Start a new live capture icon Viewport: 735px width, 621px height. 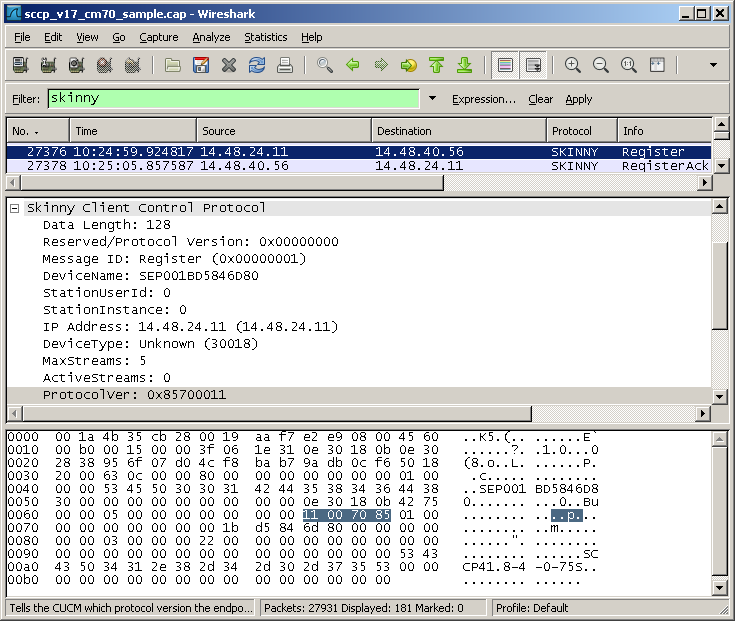(x=76, y=65)
